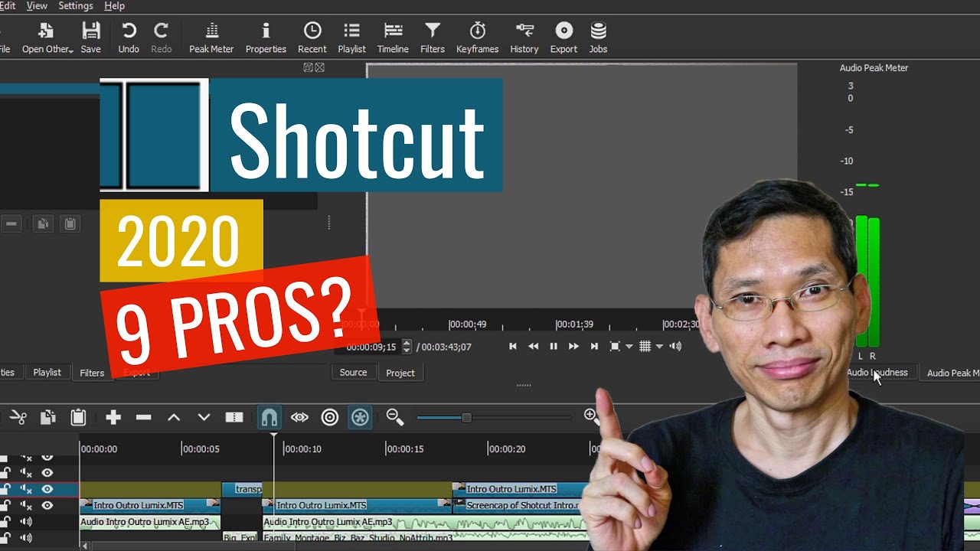The width and height of the screenshot is (980, 551).
Task: Toggle ripple all tracks asterisk icon
Action: point(360,417)
